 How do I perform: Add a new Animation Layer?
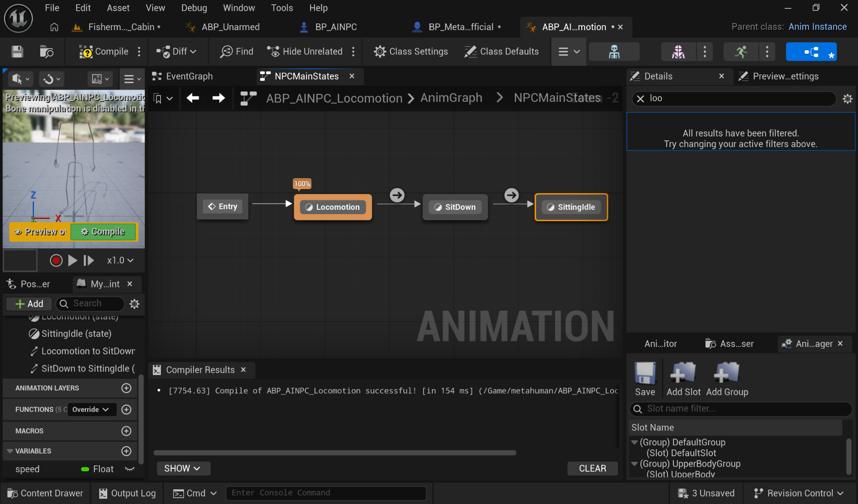126,388
